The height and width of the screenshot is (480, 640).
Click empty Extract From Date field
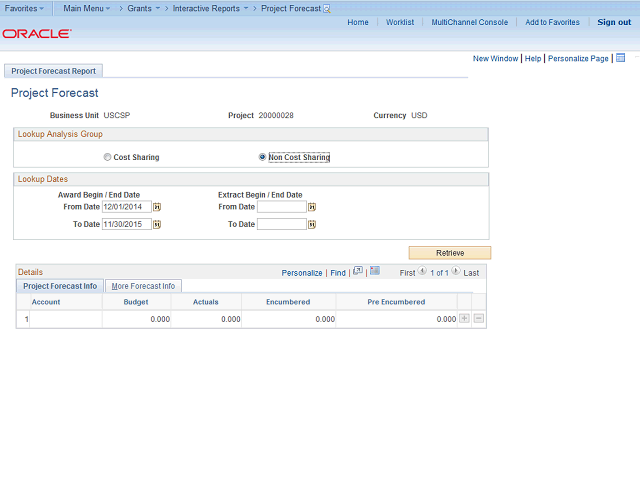point(282,207)
